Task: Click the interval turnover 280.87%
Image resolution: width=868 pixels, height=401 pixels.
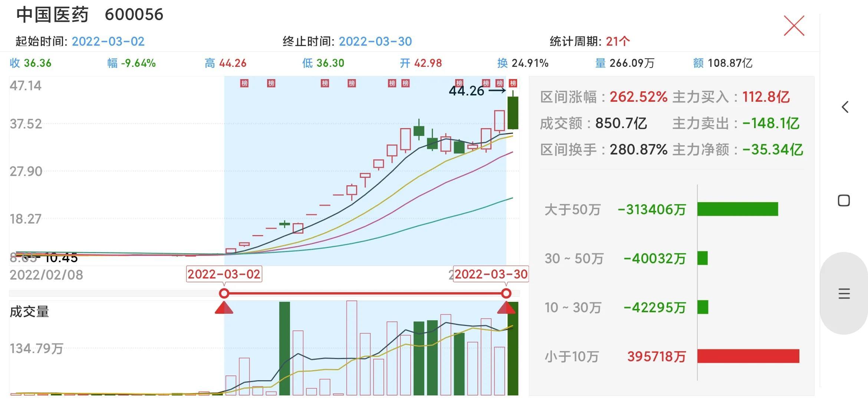Action: pyautogui.click(x=639, y=150)
